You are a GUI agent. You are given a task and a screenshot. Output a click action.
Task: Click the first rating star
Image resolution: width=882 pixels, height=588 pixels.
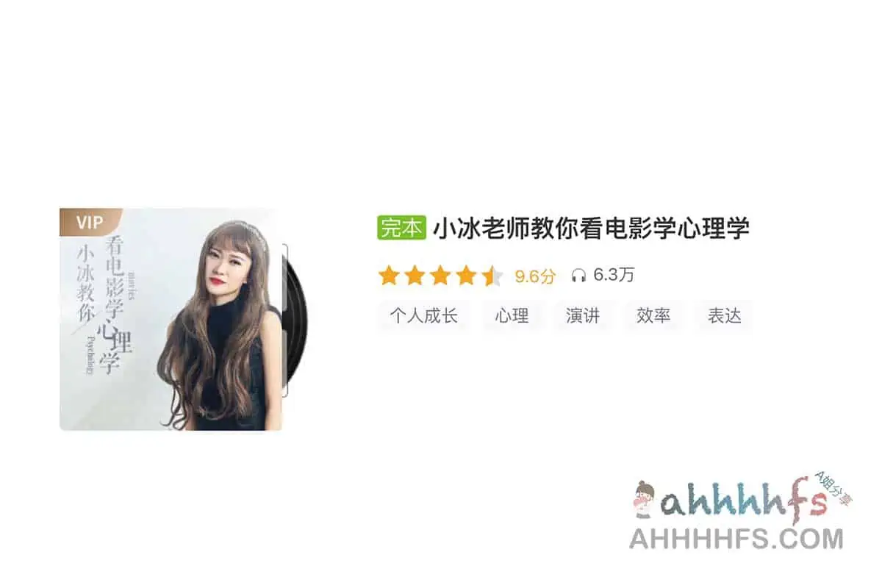[389, 276]
